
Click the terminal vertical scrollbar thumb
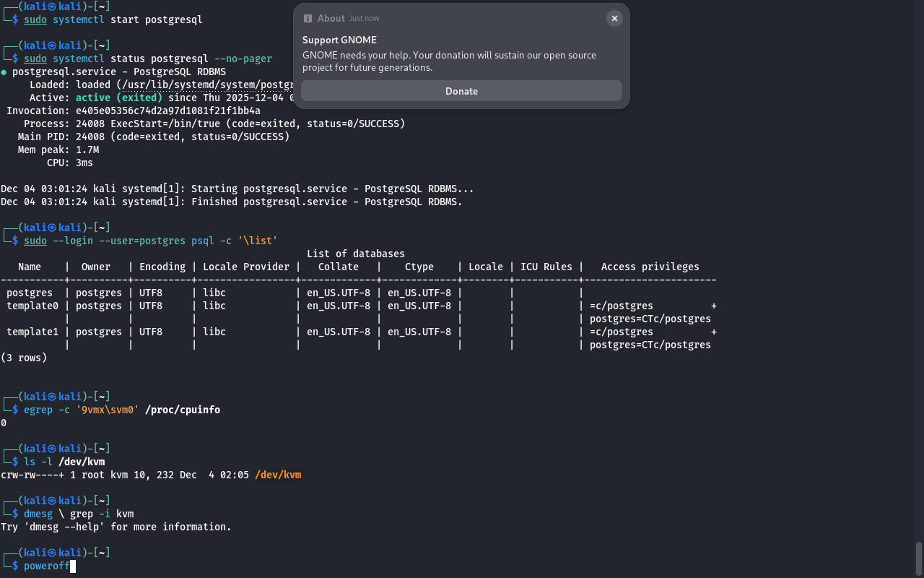tap(919, 558)
